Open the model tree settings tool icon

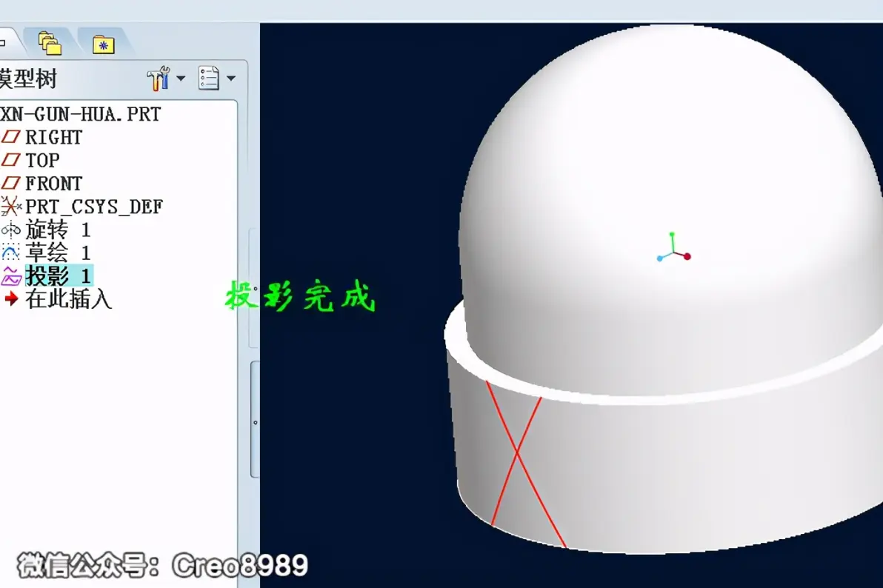[x=159, y=78]
